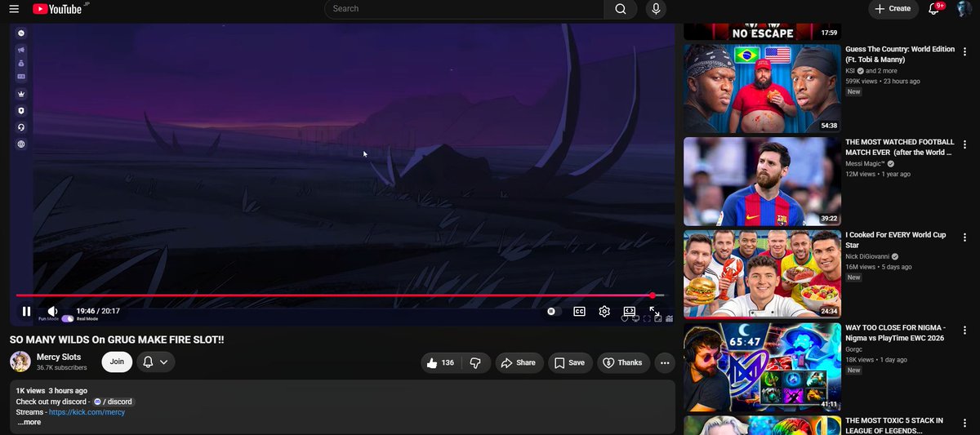Open Guess The Country video thumbnail
This screenshot has height=435, width=980.
click(762, 88)
